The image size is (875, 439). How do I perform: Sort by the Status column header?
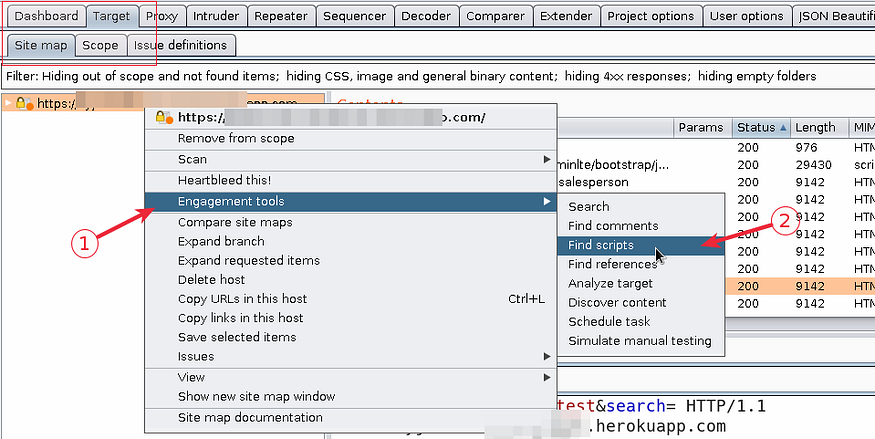pyautogui.click(x=756, y=127)
